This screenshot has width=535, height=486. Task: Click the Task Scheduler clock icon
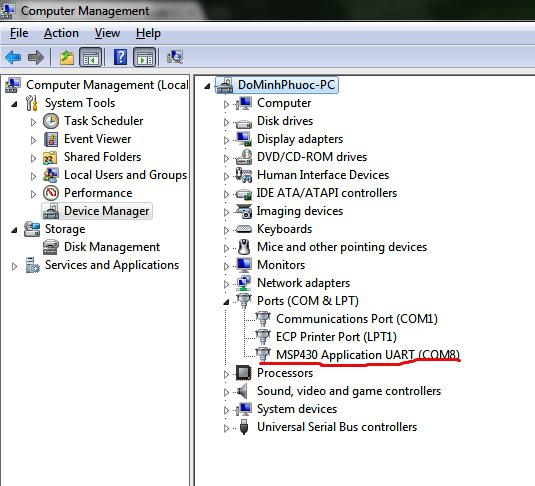pos(51,121)
